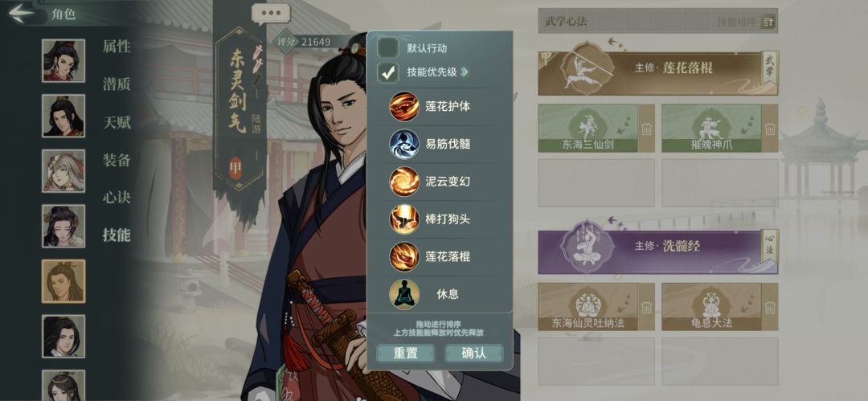Select the first character portrait in the sidebar

[x=63, y=60]
